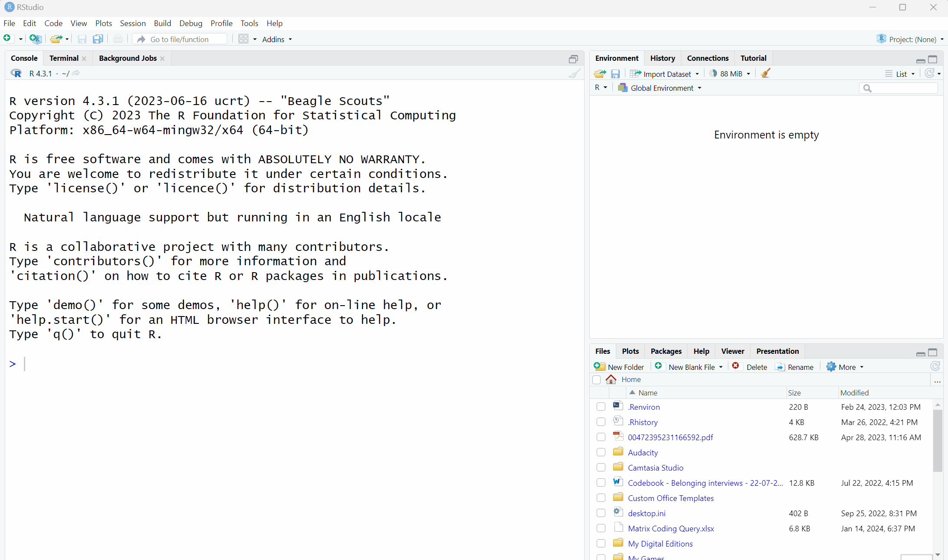948x560 pixels.
Task: Switch to the History tab
Action: (x=662, y=58)
